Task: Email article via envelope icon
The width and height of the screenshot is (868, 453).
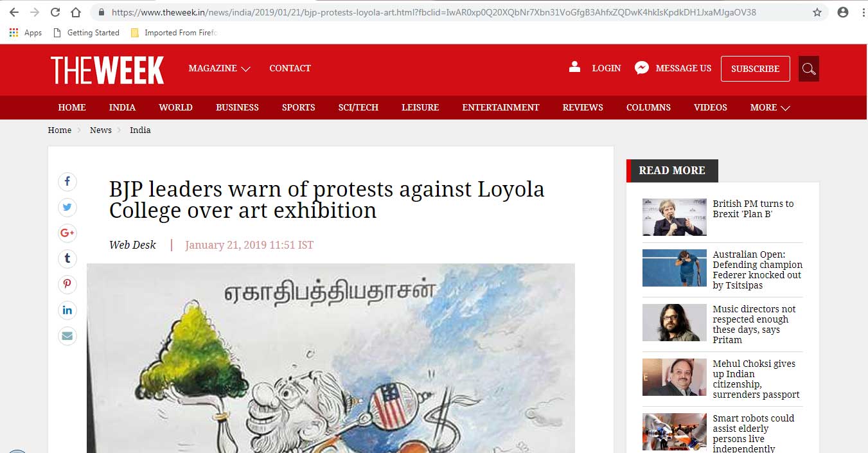Action: pyautogui.click(x=67, y=336)
